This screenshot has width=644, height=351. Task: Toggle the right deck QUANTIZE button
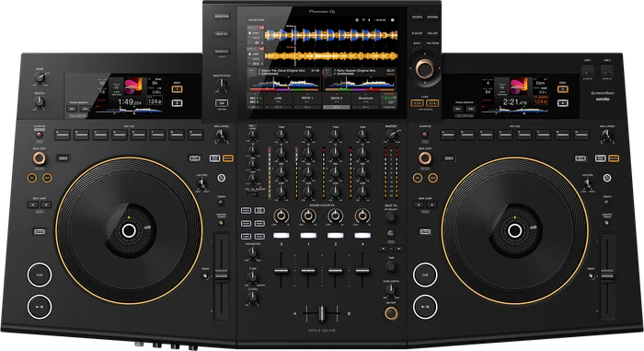click(x=425, y=135)
